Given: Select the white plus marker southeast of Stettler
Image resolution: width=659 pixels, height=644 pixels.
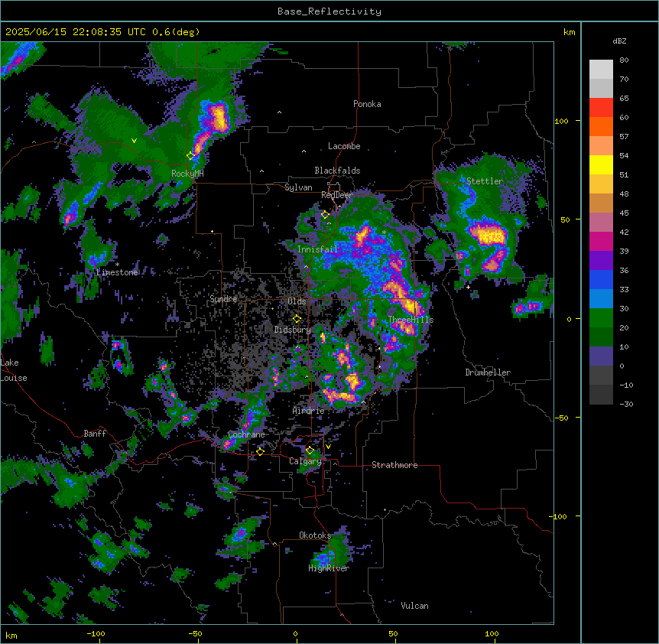Looking at the screenshot, I should [468, 287].
